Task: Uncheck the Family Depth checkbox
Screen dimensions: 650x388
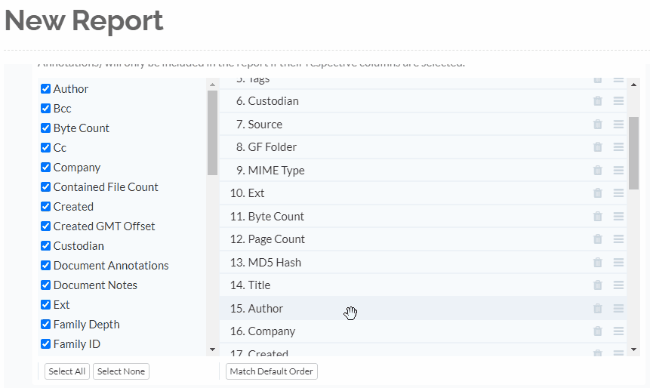Action: click(46, 324)
